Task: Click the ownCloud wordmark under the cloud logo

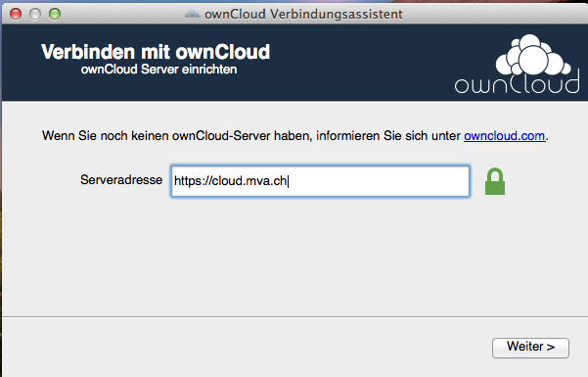Action: click(518, 83)
